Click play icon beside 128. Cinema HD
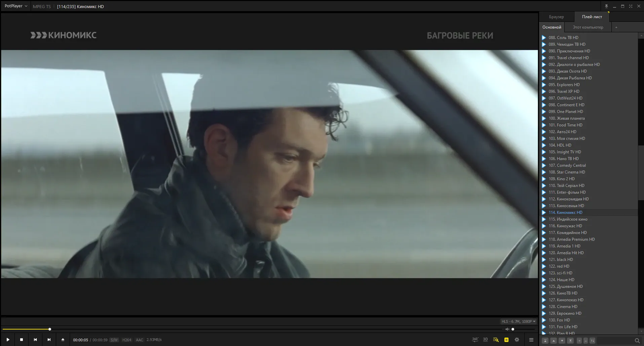 coord(544,307)
